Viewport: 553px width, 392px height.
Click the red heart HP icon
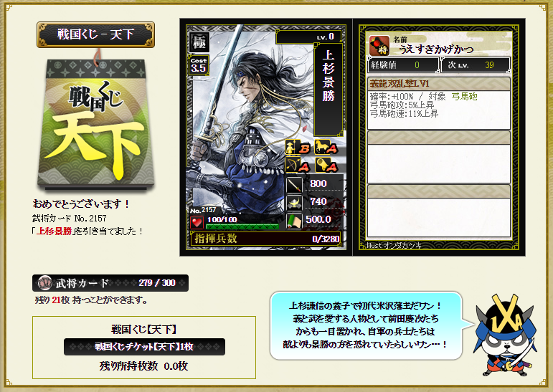[197, 222]
